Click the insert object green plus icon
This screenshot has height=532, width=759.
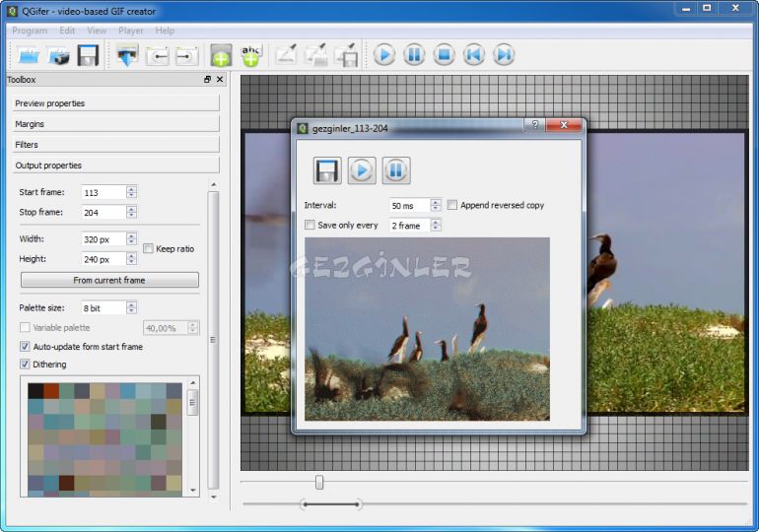tap(221, 55)
